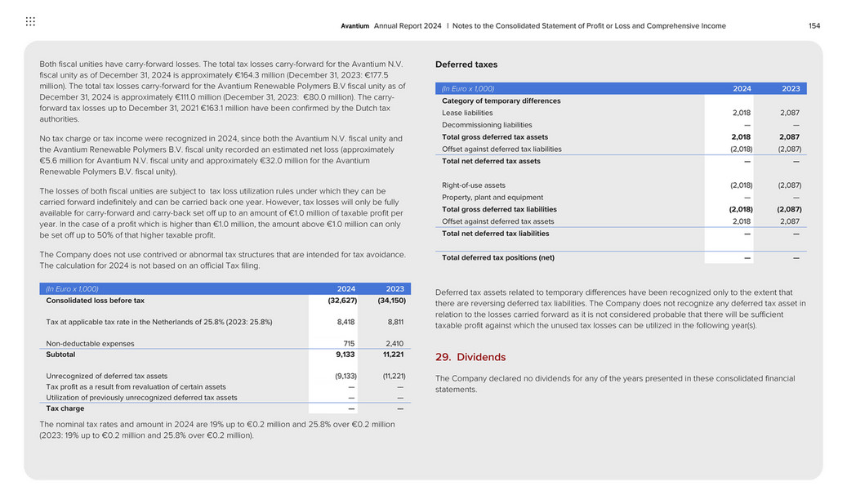Click (In Euro x 1,000) header of tax reconciliation table
The width and height of the screenshot is (847, 504).
click(72, 289)
